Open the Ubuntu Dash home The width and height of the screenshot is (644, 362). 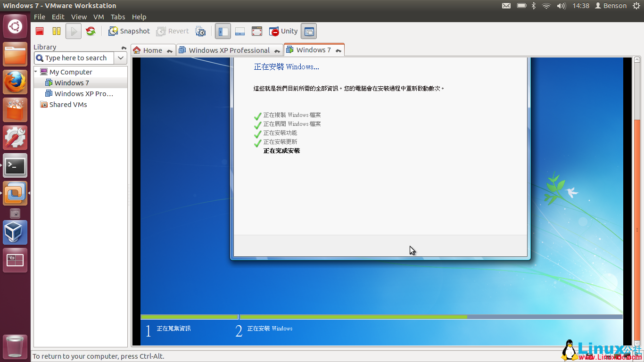[16, 26]
